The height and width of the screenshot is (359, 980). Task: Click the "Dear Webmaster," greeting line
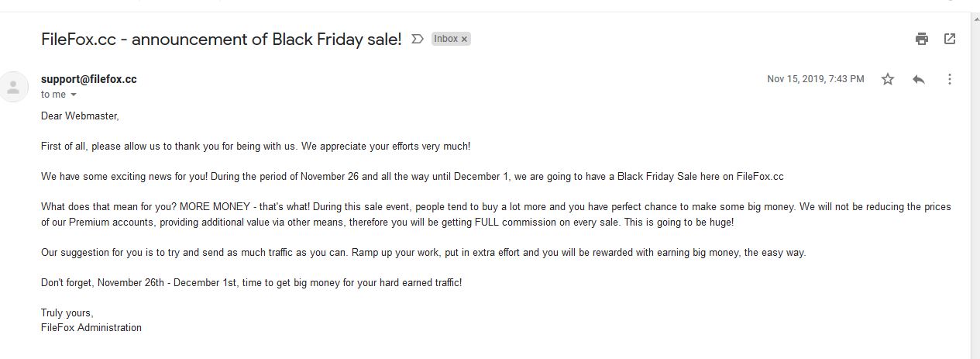80,116
